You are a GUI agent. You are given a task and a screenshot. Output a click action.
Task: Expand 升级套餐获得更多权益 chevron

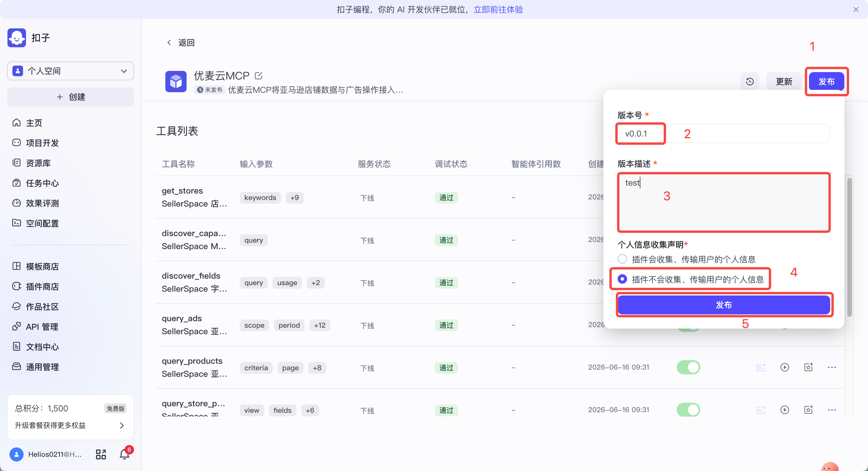click(x=122, y=425)
